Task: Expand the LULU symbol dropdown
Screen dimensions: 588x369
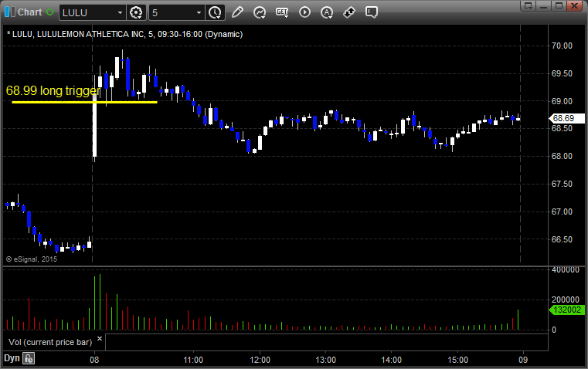Action: point(118,12)
